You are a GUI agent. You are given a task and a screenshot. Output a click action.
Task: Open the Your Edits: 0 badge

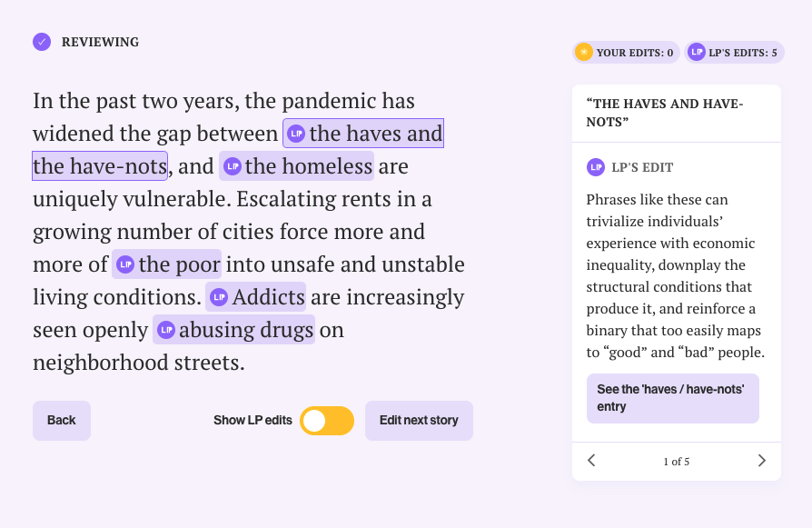[626, 53]
